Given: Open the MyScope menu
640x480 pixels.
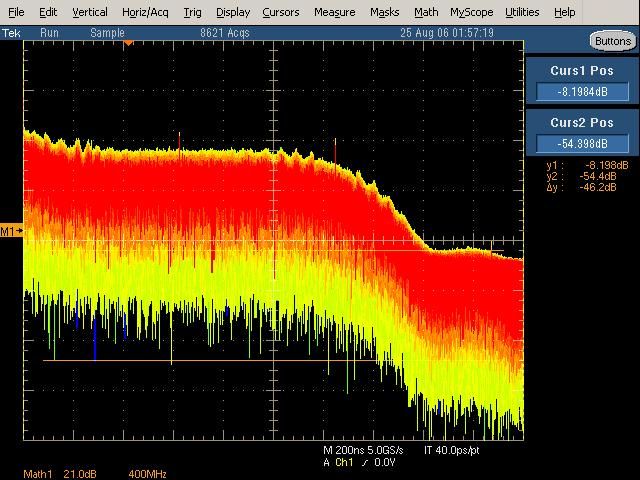Looking at the screenshot, I should point(471,12).
